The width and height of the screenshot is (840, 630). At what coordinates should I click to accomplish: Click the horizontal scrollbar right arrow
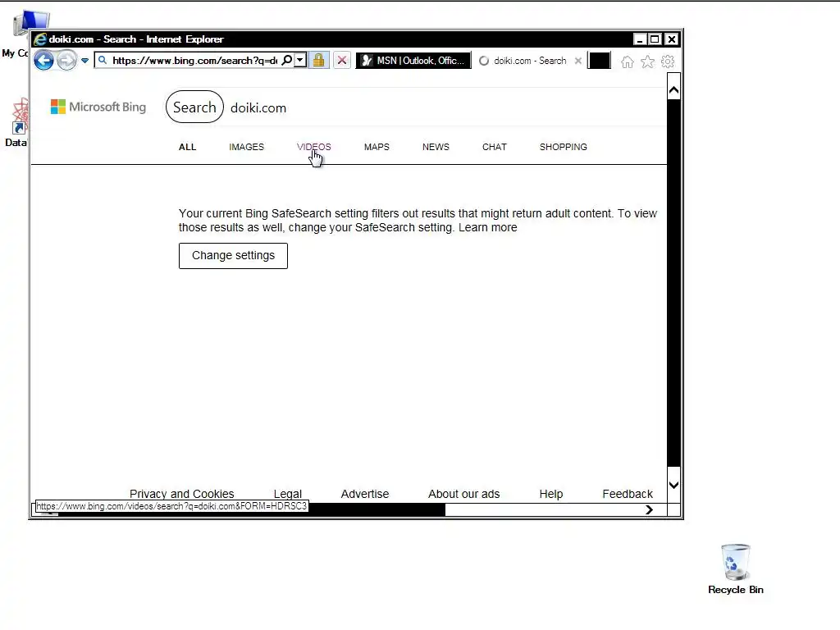[650, 509]
